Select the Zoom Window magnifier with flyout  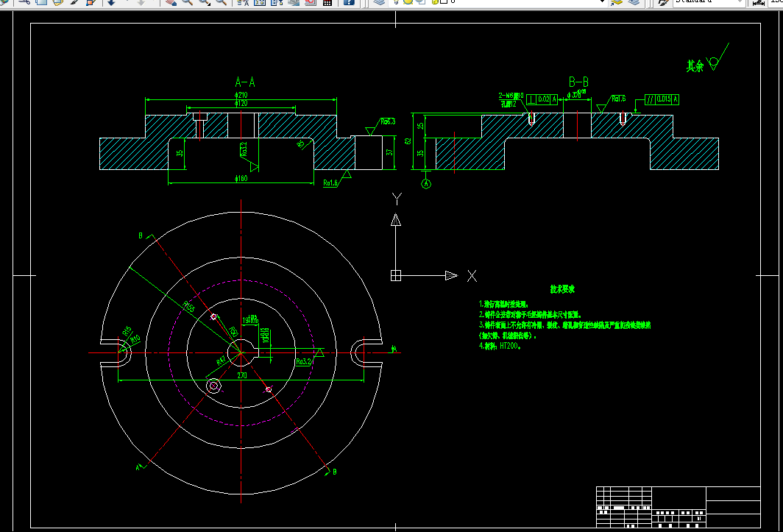(205, 2)
